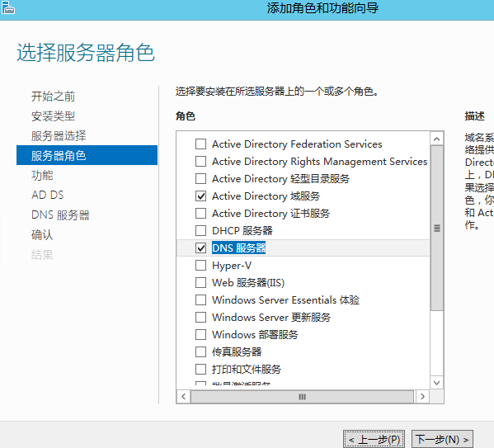The image size is (494, 448).
Task: Check Active Directory Federation Services checkbox
Action: click(200, 144)
